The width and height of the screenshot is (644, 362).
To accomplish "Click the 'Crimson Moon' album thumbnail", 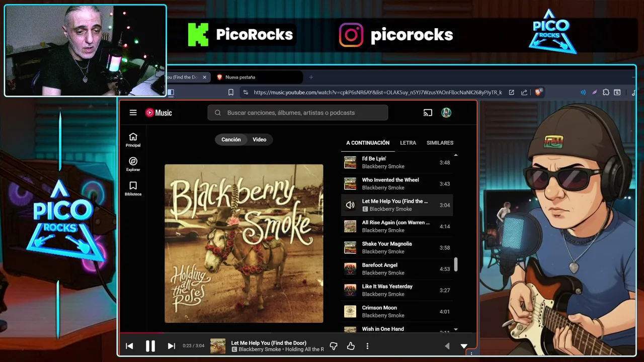I will coord(350,311).
